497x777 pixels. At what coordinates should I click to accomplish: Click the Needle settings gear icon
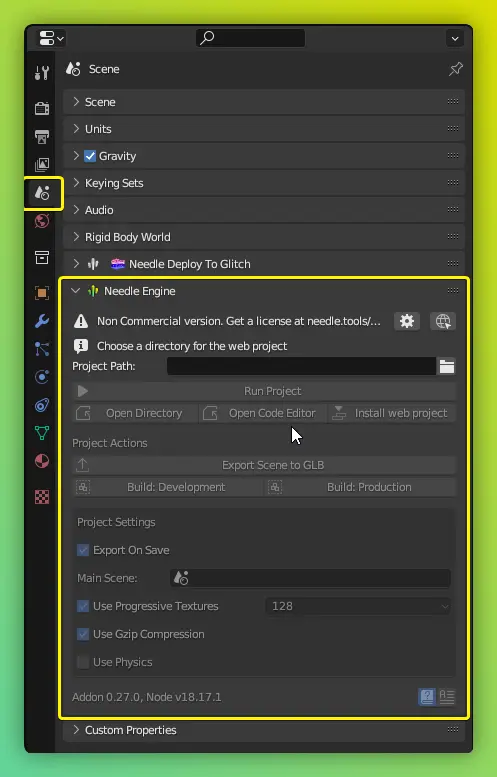coord(407,321)
